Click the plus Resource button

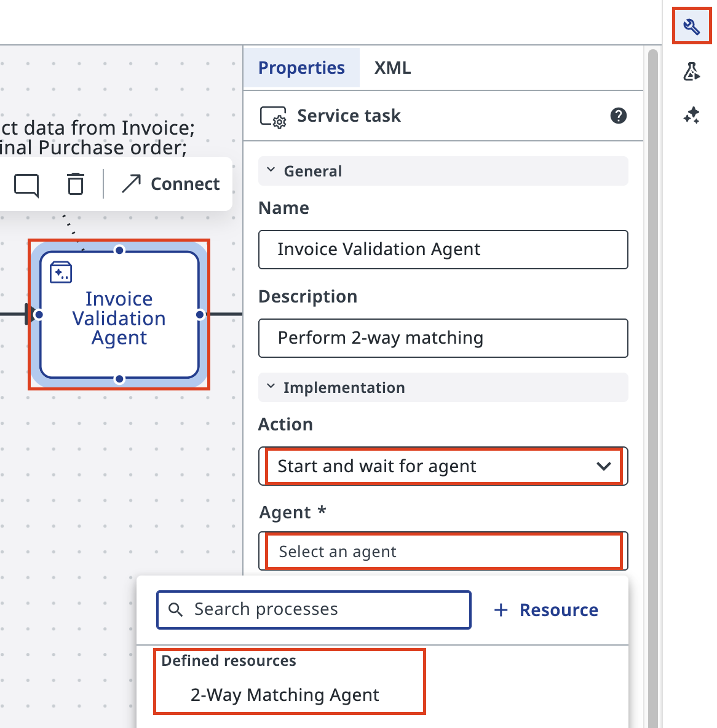click(x=546, y=610)
